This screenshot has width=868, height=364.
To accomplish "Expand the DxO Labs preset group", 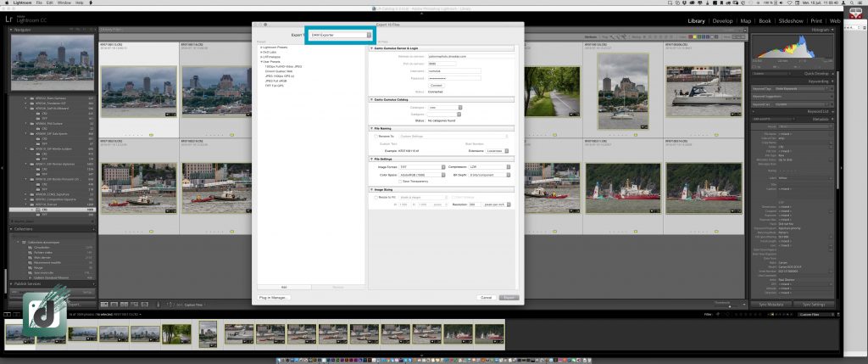I will pyautogui.click(x=261, y=52).
